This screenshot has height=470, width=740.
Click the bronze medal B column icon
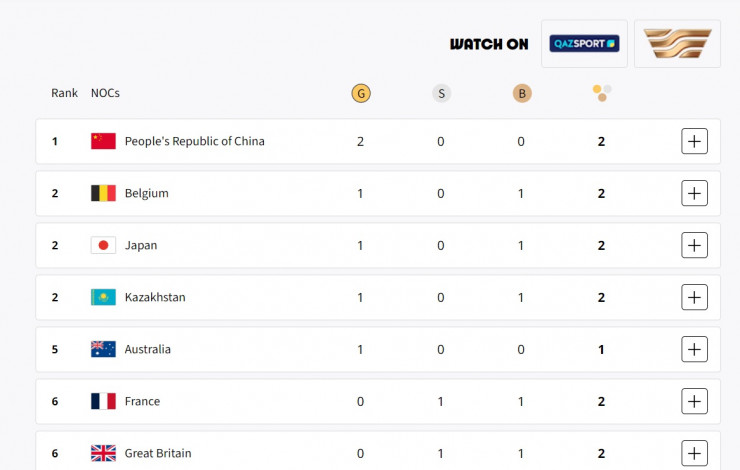[x=521, y=93]
